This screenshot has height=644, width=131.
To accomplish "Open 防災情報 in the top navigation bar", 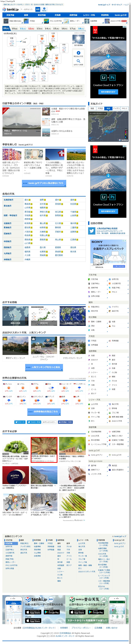I will click(x=42, y=15).
